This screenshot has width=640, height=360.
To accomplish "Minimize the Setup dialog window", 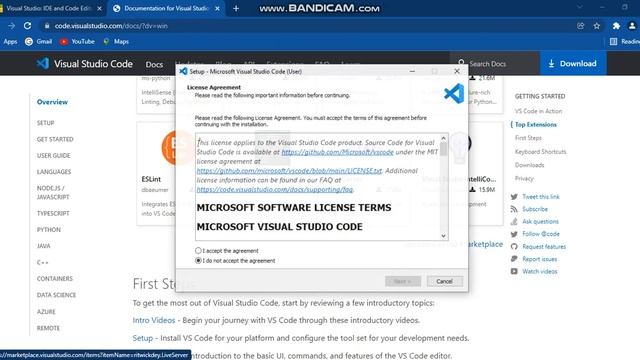I will pos(412,71).
